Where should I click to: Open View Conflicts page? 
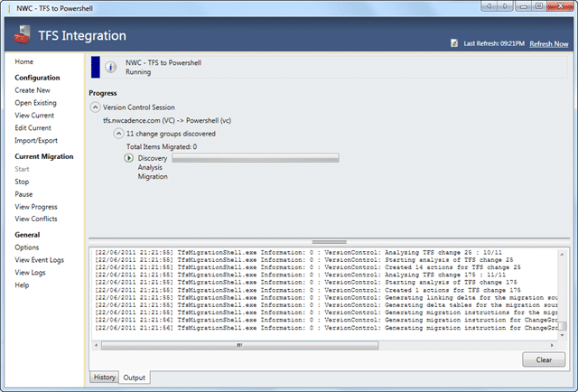coord(36,219)
